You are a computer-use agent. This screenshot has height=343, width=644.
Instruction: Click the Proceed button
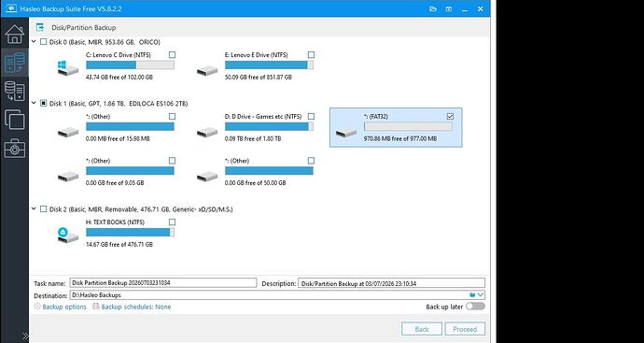(465, 329)
